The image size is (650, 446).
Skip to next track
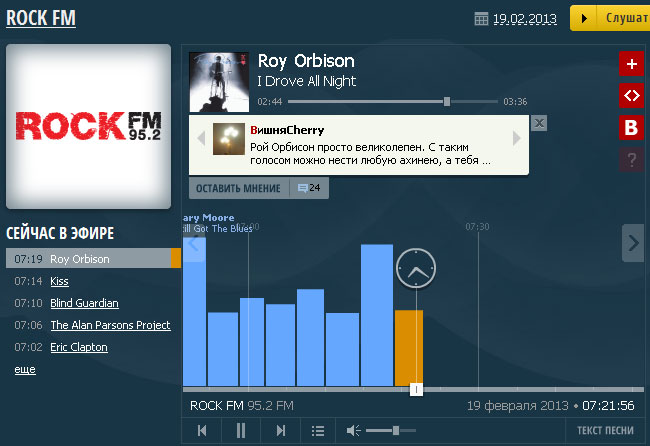click(280, 431)
